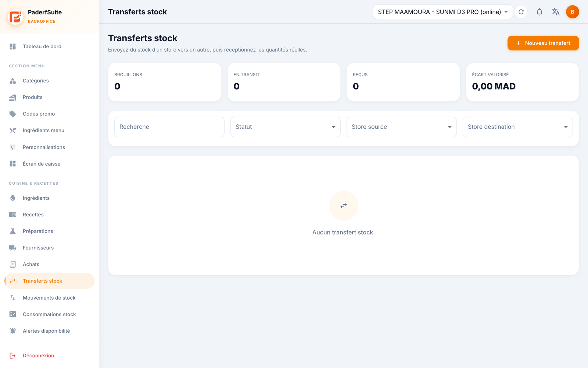Open Fournisseurs page link

[50, 248]
